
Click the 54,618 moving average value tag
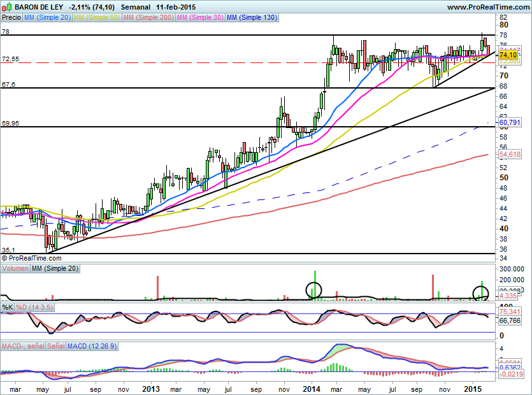pyautogui.click(x=510, y=155)
